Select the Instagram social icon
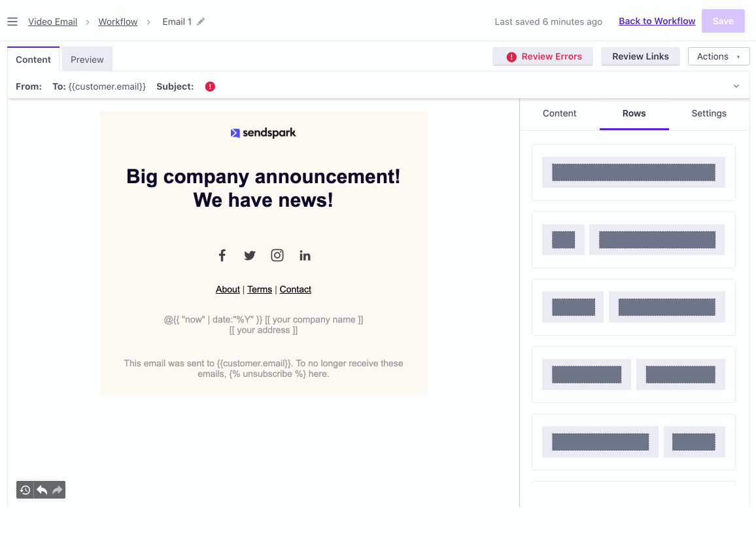Screen dimensions: 756x547 coord(277,256)
